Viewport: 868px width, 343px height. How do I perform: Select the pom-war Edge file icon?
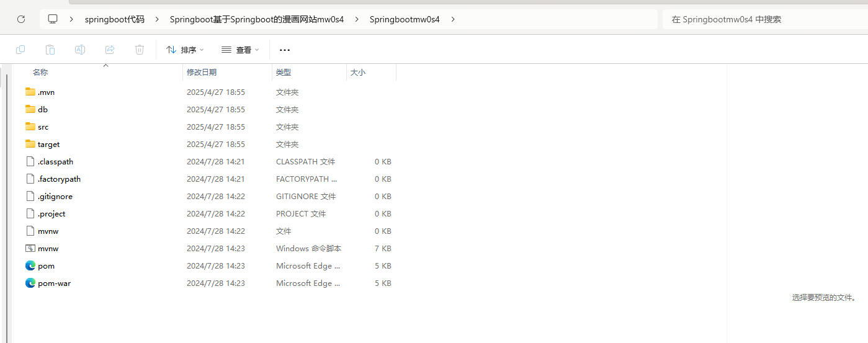coord(30,283)
